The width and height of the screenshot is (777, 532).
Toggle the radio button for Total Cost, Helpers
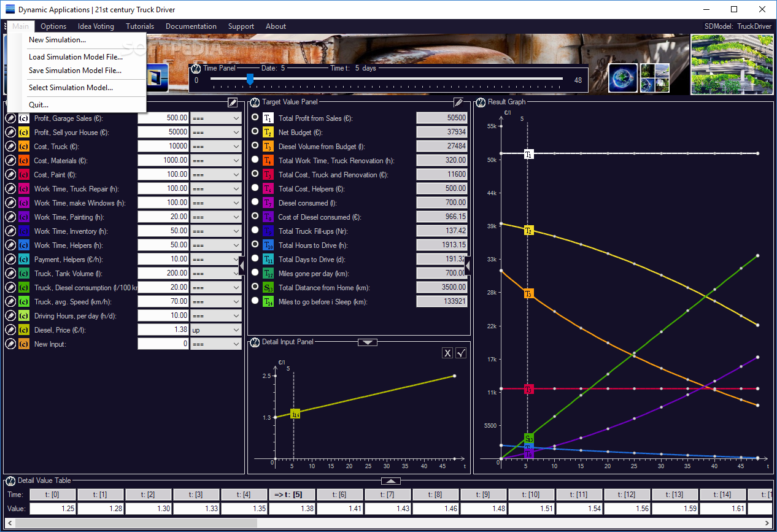255,188
